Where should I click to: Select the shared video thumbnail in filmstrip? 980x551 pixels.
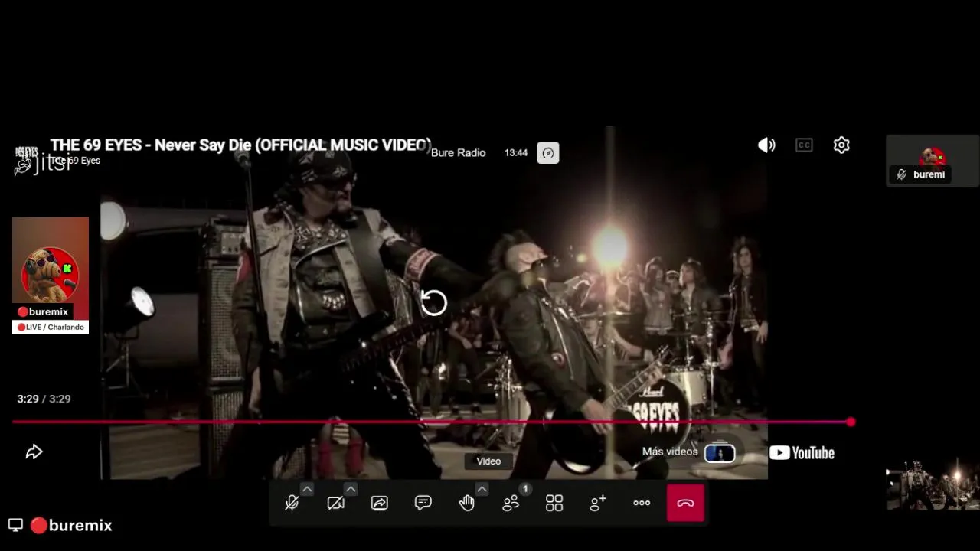point(932,485)
